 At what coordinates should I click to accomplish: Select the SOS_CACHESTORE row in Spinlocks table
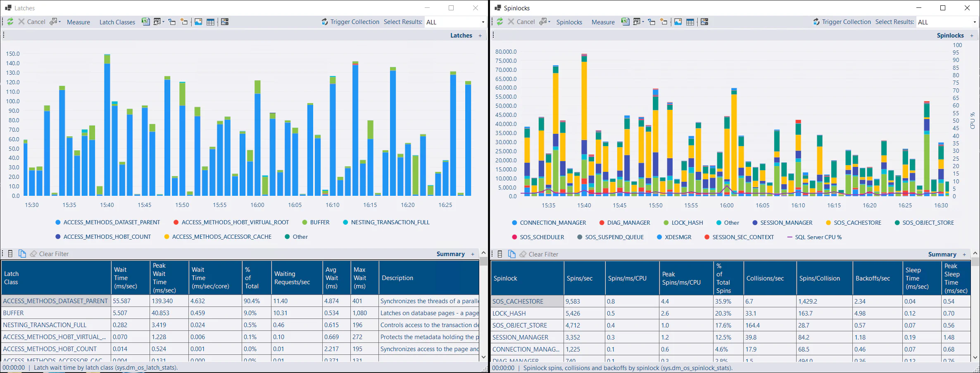click(x=730, y=301)
